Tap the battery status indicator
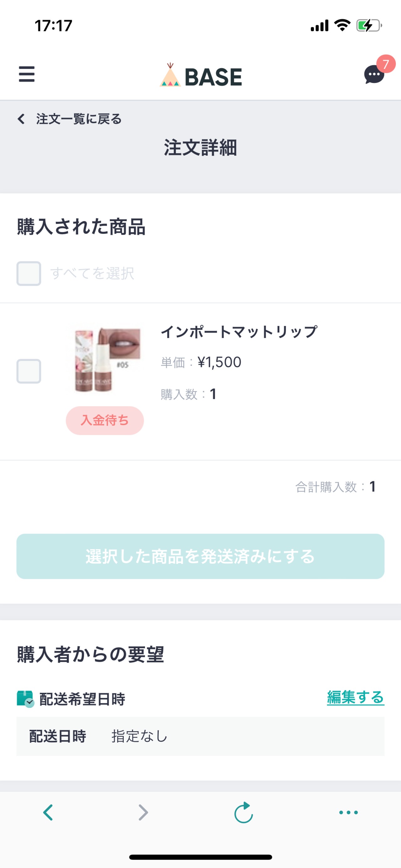Viewport: 401px width, 868px height. pos(369,26)
